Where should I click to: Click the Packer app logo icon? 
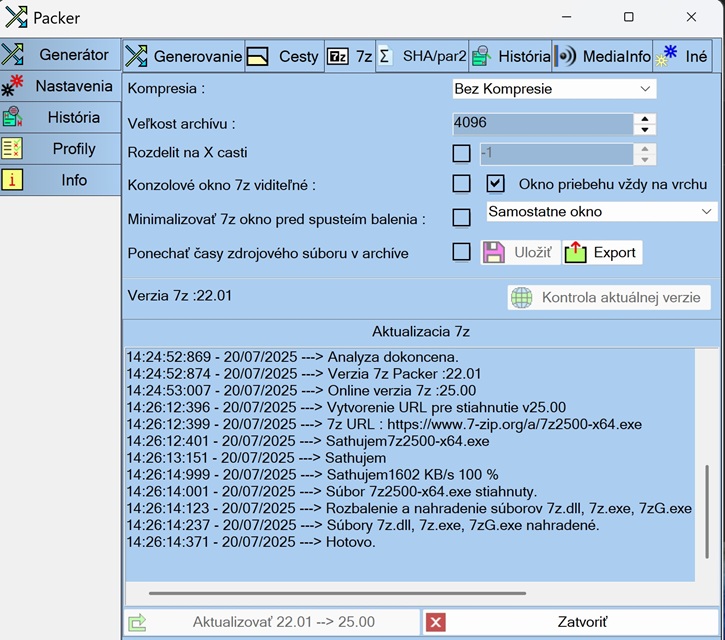16,17
